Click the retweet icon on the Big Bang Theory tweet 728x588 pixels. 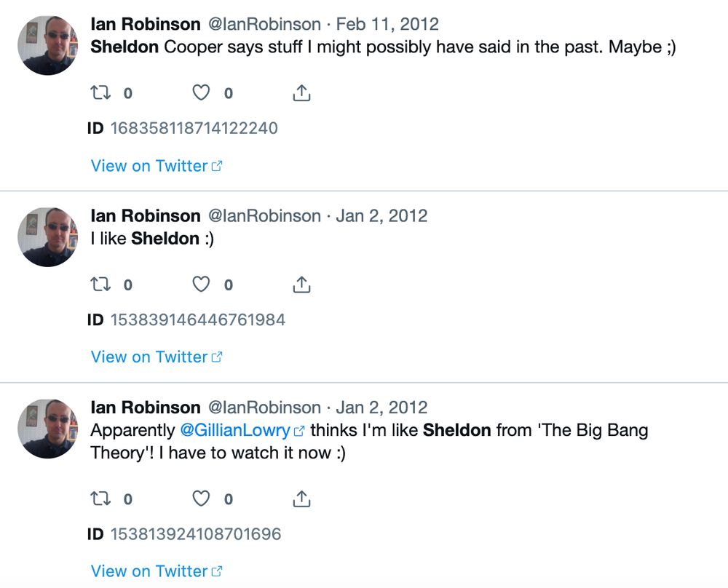(x=101, y=498)
